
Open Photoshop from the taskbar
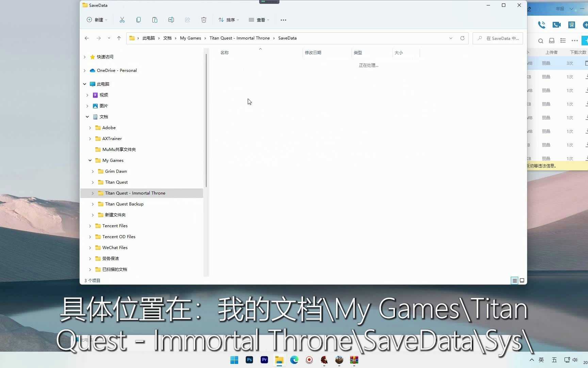[249, 360]
